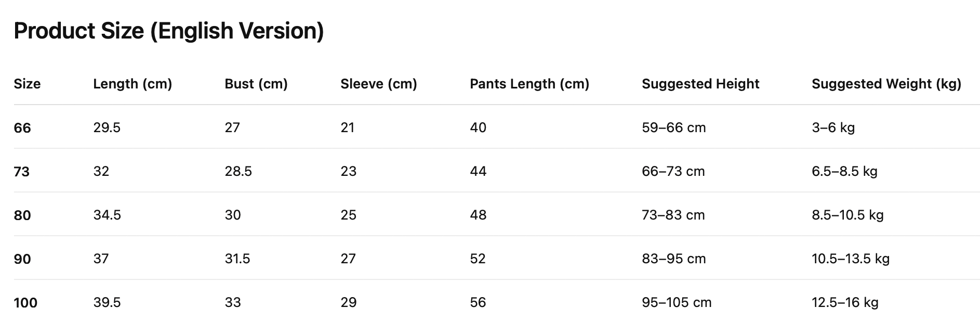Select the "Length (cm)" column header

(x=133, y=84)
